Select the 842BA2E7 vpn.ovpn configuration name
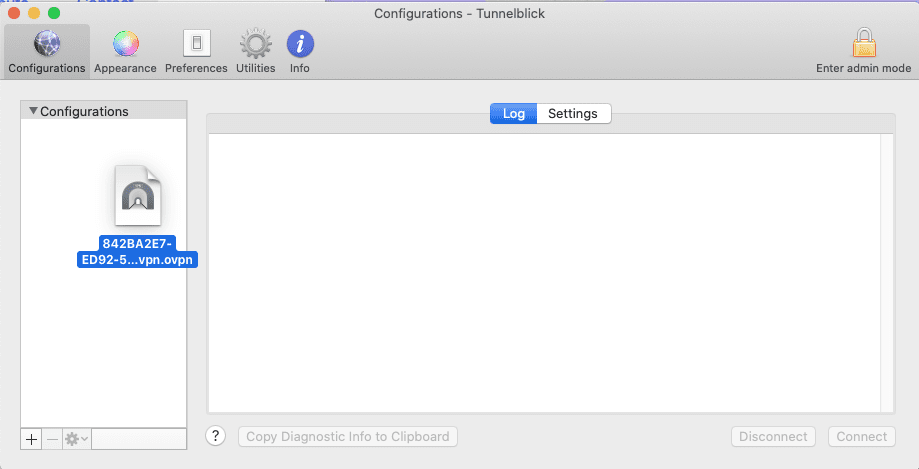The height and width of the screenshot is (469, 919). (138, 252)
